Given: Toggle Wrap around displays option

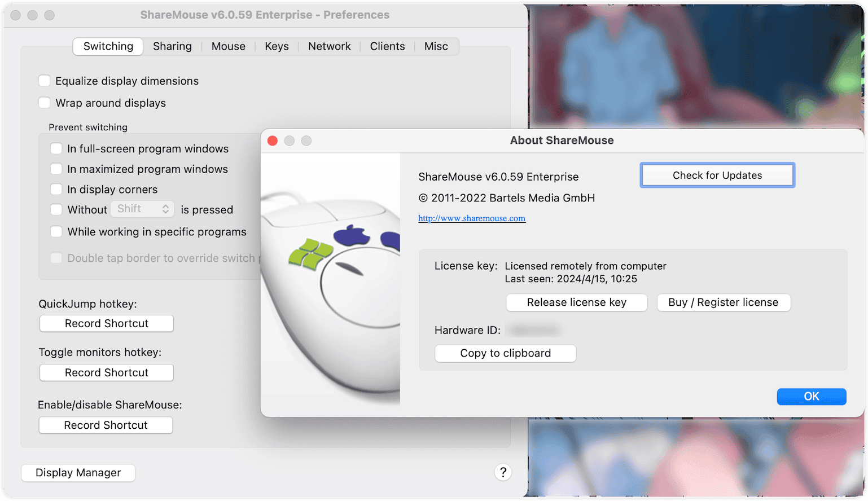Looking at the screenshot, I should pyautogui.click(x=45, y=103).
